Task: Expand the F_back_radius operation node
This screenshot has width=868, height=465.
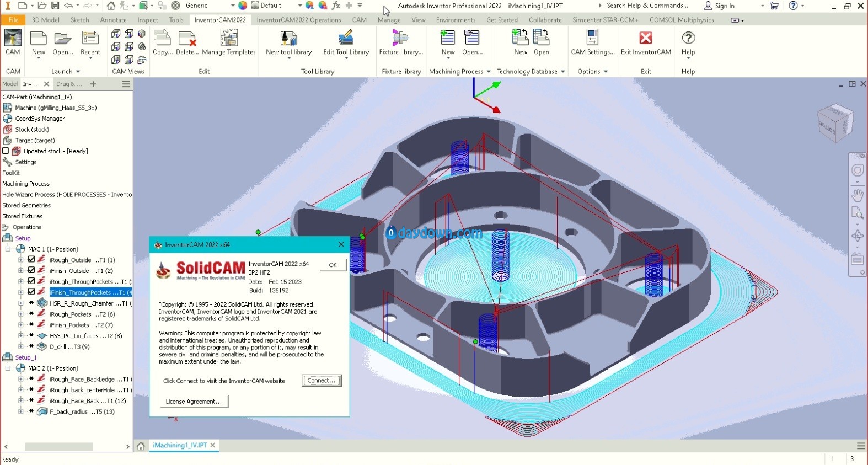Action: (x=21, y=411)
